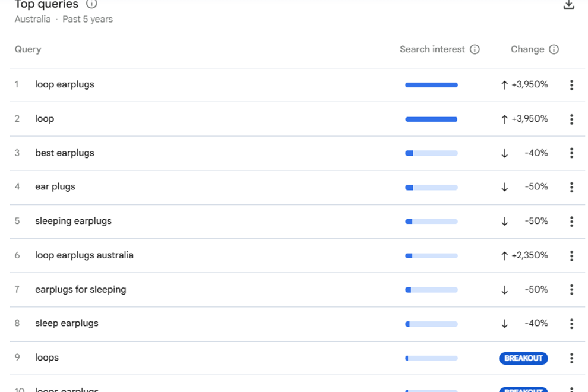Viewport: 588px width, 392px height.
Task: Click the Change column header
Action: [527, 49]
